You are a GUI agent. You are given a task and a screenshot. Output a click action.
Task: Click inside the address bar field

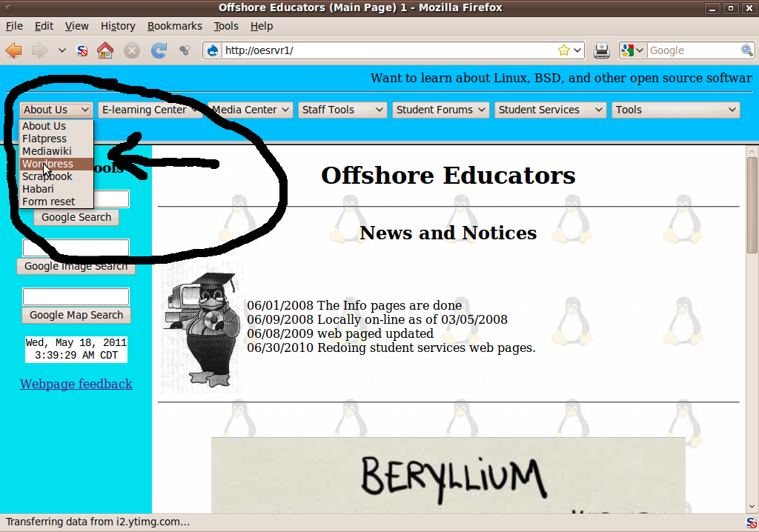371,50
